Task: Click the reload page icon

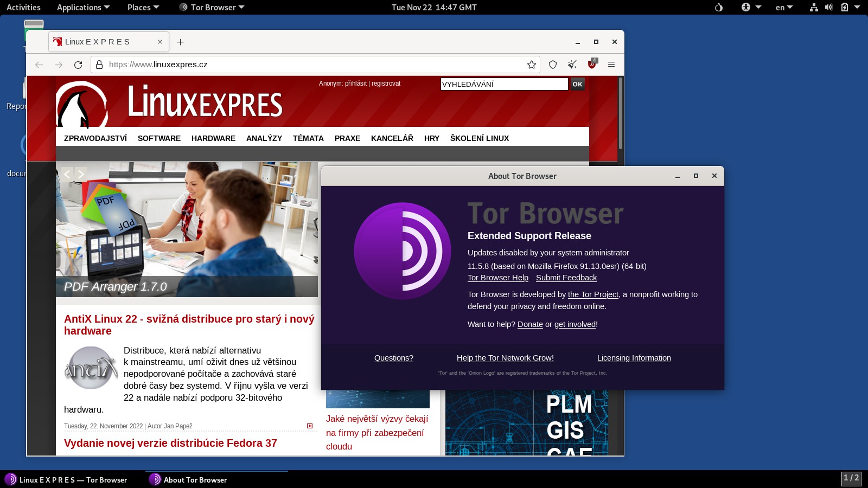Action: pyautogui.click(x=78, y=65)
